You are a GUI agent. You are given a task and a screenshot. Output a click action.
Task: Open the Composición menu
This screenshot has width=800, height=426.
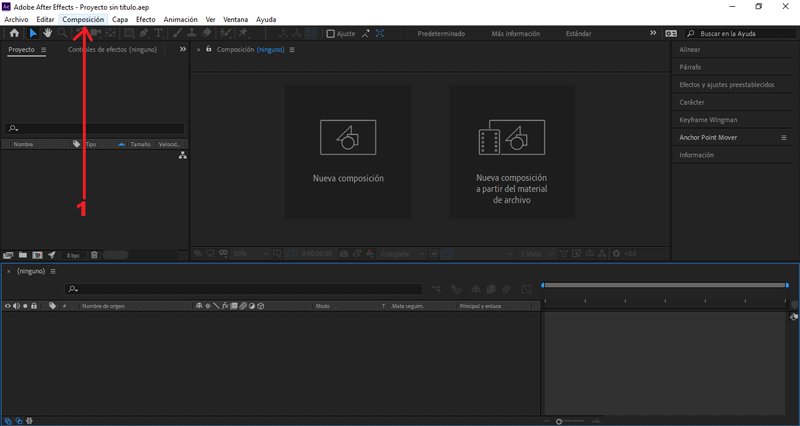83,19
